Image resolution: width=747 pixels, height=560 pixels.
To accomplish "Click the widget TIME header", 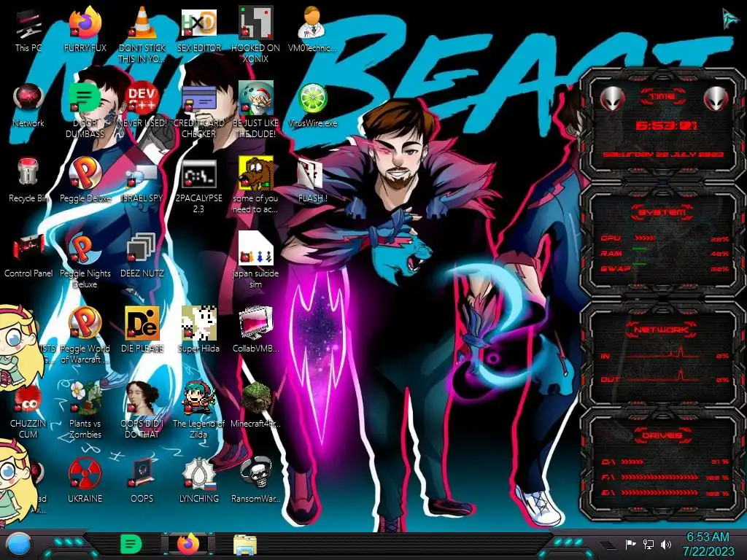I will pyautogui.click(x=662, y=97).
